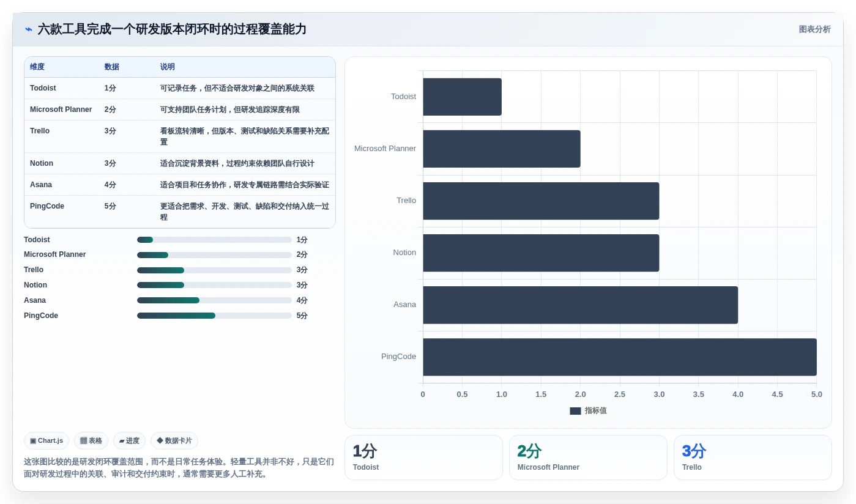Click the Asana bar in the chart
Image resolution: width=856 pixels, height=504 pixels.
[580, 305]
